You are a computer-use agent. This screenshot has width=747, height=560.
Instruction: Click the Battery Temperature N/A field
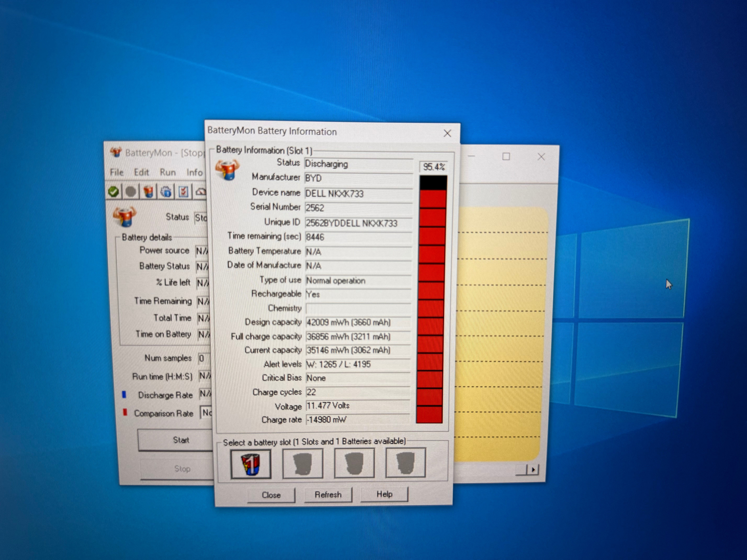tap(358, 252)
